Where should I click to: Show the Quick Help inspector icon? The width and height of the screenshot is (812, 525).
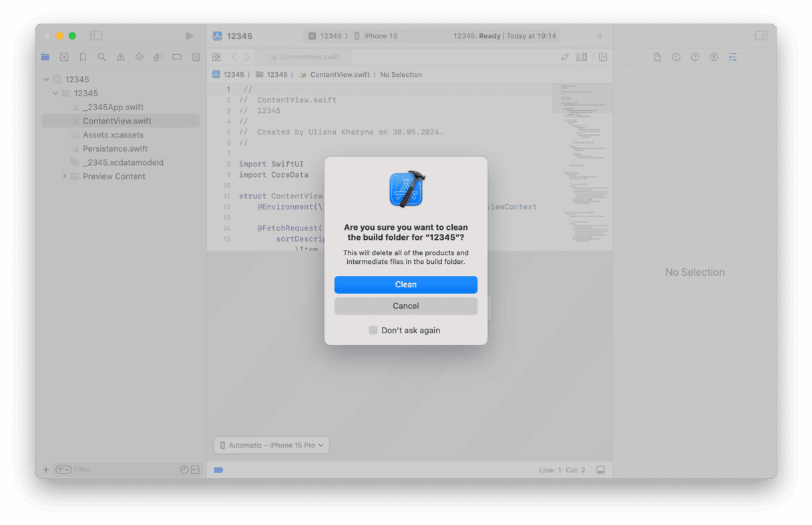tap(694, 57)
